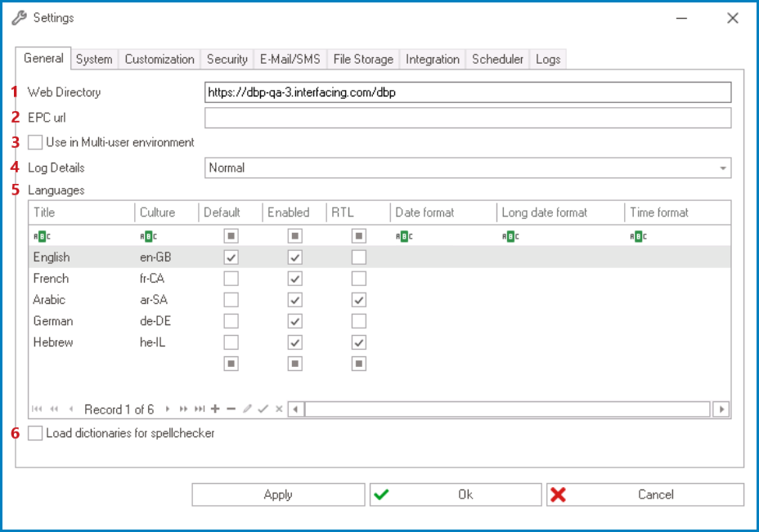Jump to the first record
This screenshot has height=532, width=759.
click(x=36, y=409)
